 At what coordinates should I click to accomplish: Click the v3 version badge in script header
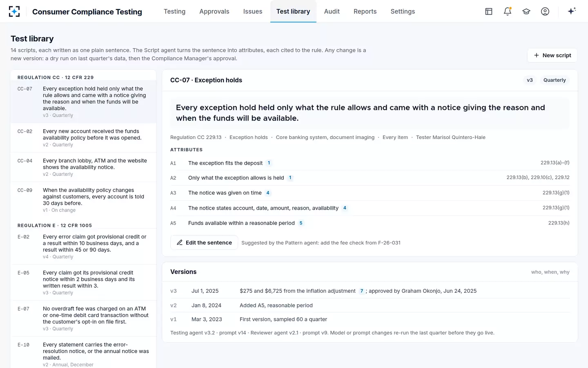[x=530, y=80]
